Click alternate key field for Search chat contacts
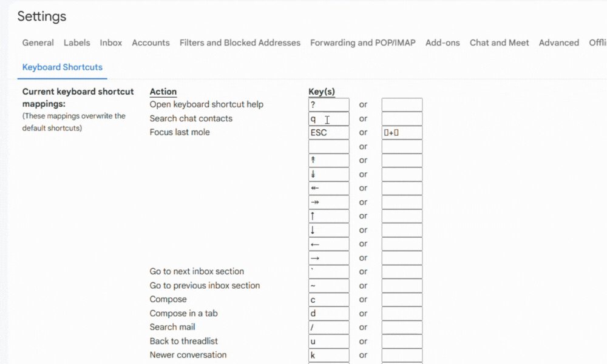The height and width of the screenshot is (364, 607). click(x=402, y=119)
